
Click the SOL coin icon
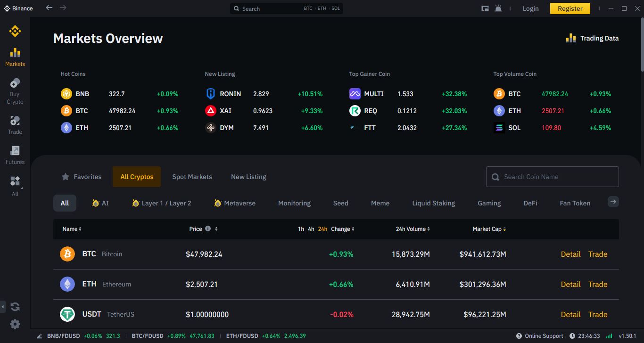point(499,128)
